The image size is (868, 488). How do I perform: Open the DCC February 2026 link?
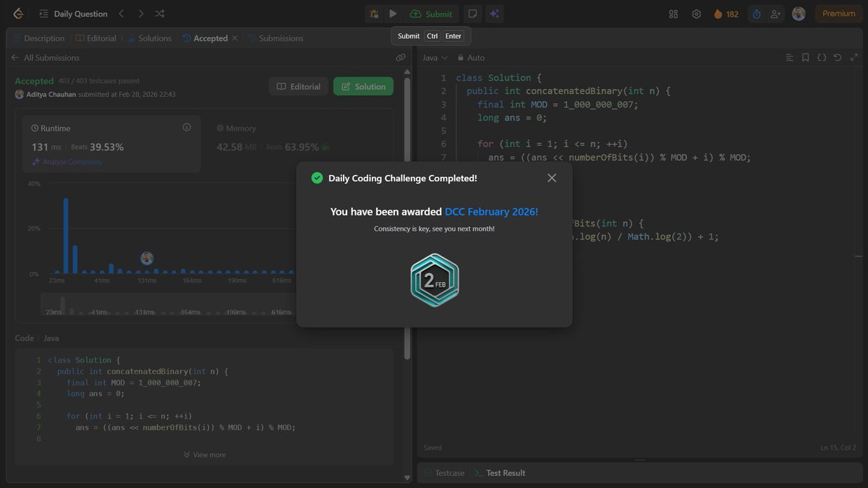point(491,212)
